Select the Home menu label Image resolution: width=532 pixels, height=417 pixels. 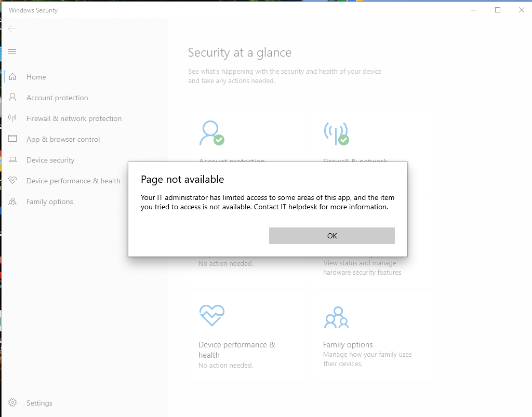(x=36, y=77)
